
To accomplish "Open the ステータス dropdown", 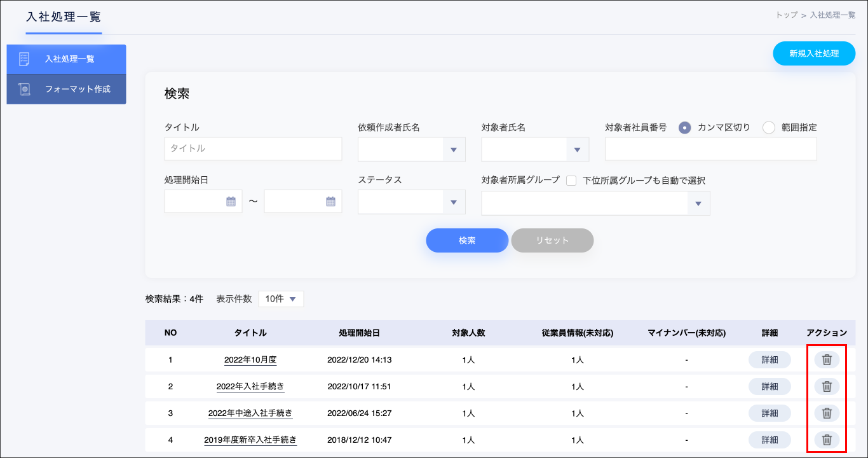I will [x=454, y=202].
